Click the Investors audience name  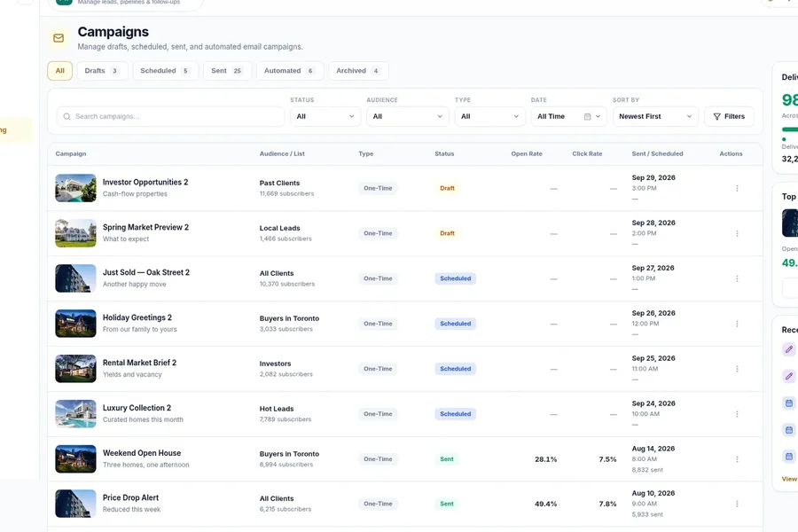276,364
